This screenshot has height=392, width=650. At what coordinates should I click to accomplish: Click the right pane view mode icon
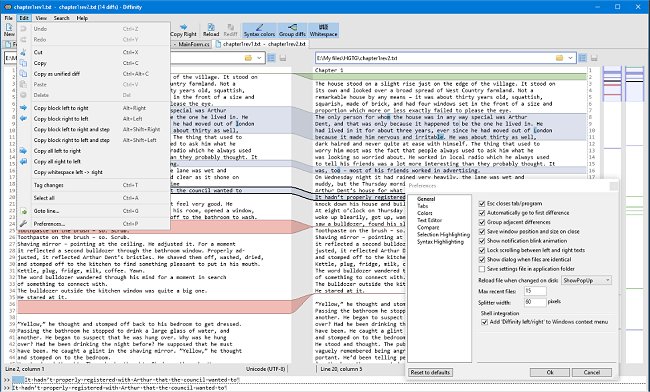583,58
